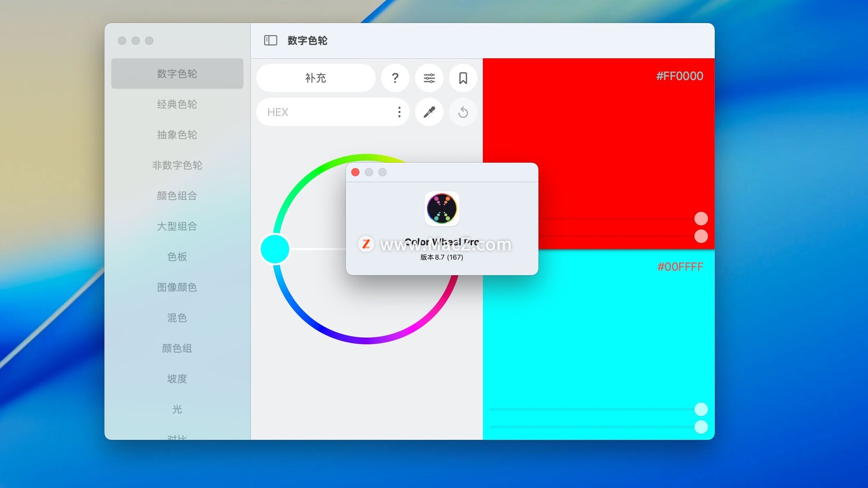Open 图像颜色 from the sidebar
868x488 pixels.
click(177, 287)
